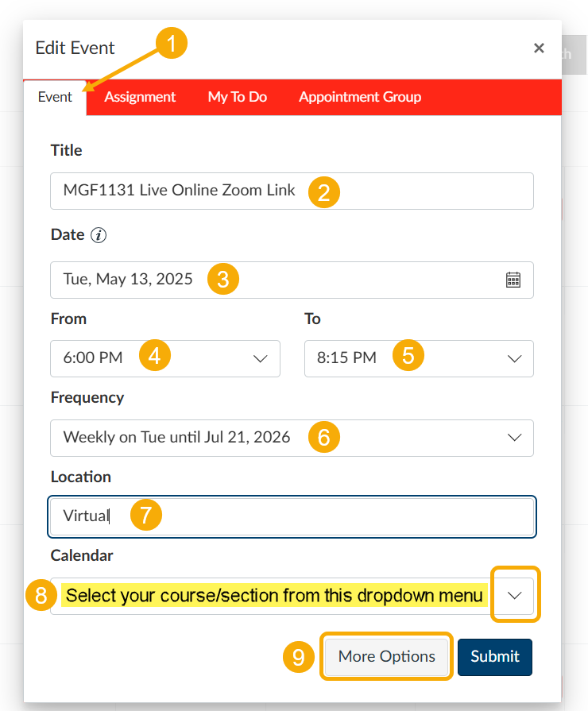Expand the From time dropdown
The image size is (588, 711).
[x=165, y=358]
